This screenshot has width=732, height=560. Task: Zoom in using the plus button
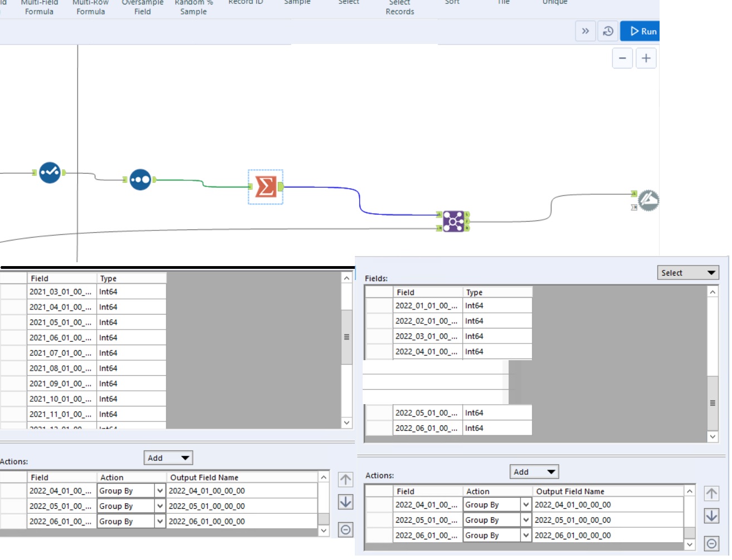646,58
